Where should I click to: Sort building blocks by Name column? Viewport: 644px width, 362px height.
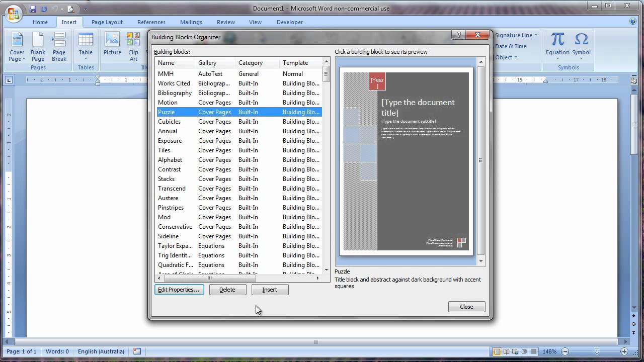(x=175, y=63)
